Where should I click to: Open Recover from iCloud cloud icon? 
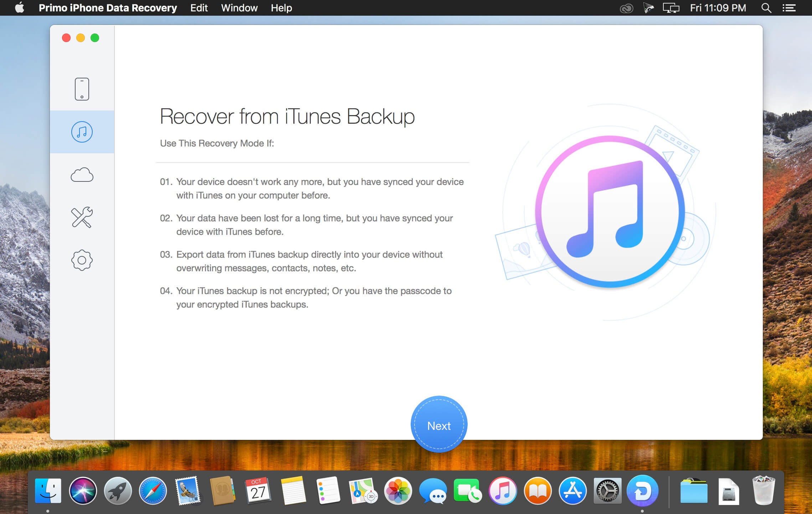pos(82,175)
